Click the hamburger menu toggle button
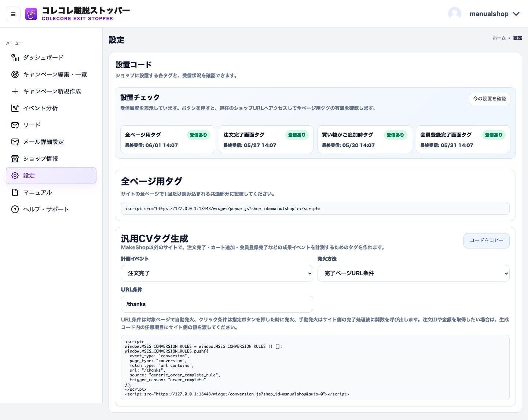528x420 pixels. click(13, 14)
